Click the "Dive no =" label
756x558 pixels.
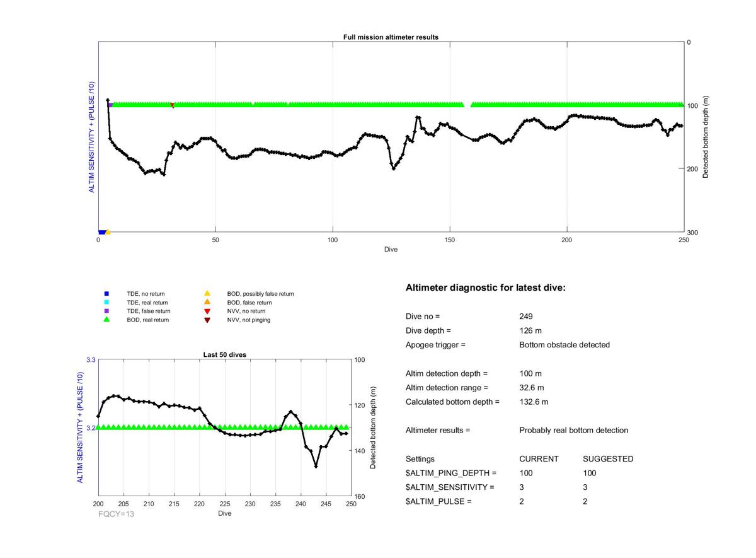tap(423, 317)
